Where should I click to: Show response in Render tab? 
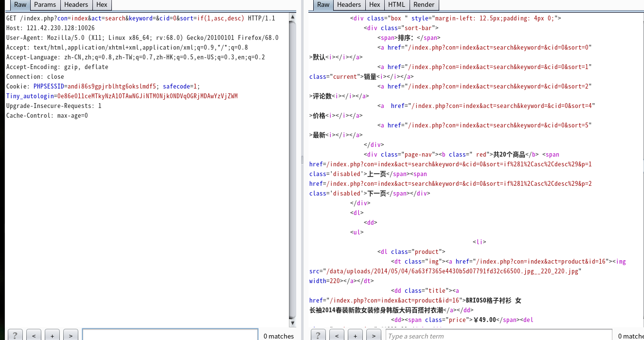click(x=424, y=5)
